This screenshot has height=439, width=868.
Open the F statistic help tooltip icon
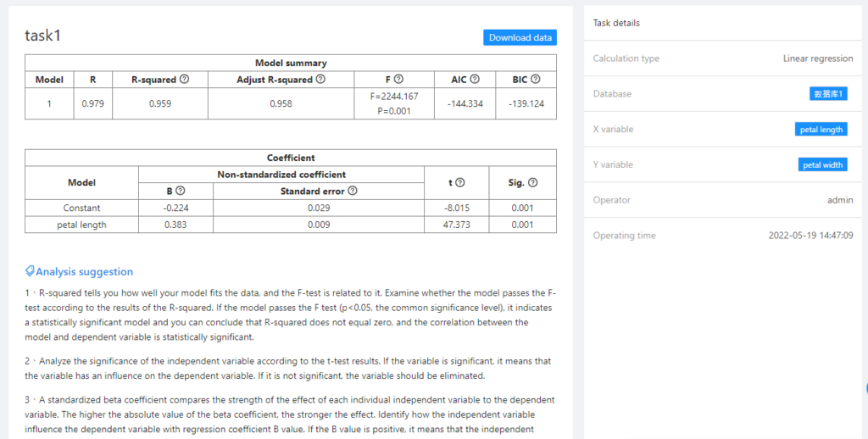click(398, 80)
